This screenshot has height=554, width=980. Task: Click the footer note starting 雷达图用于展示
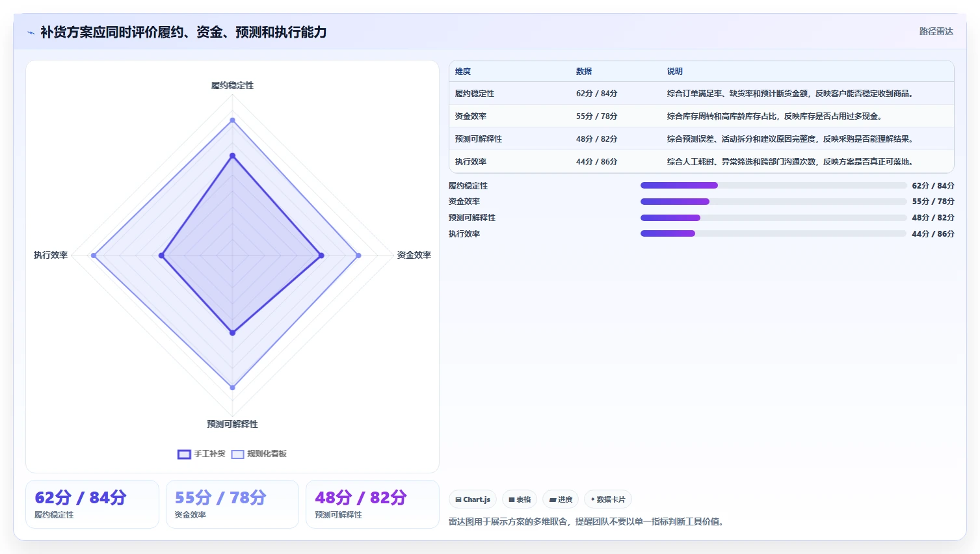pos(587,521)
